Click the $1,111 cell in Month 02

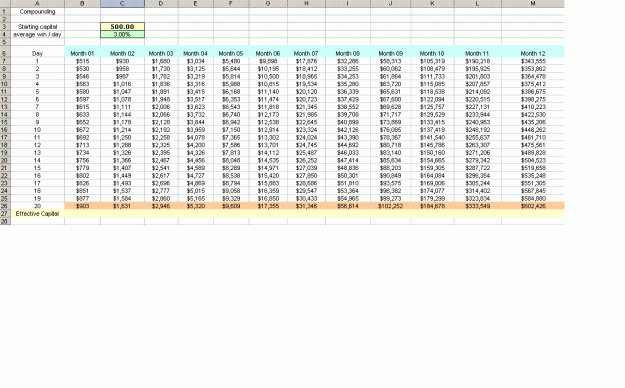[122, 107]
